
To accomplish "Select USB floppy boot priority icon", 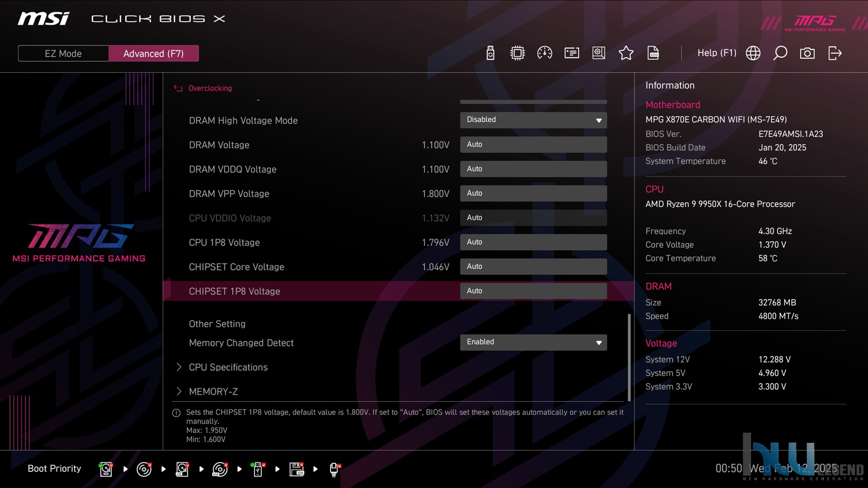I will point(296,469).
